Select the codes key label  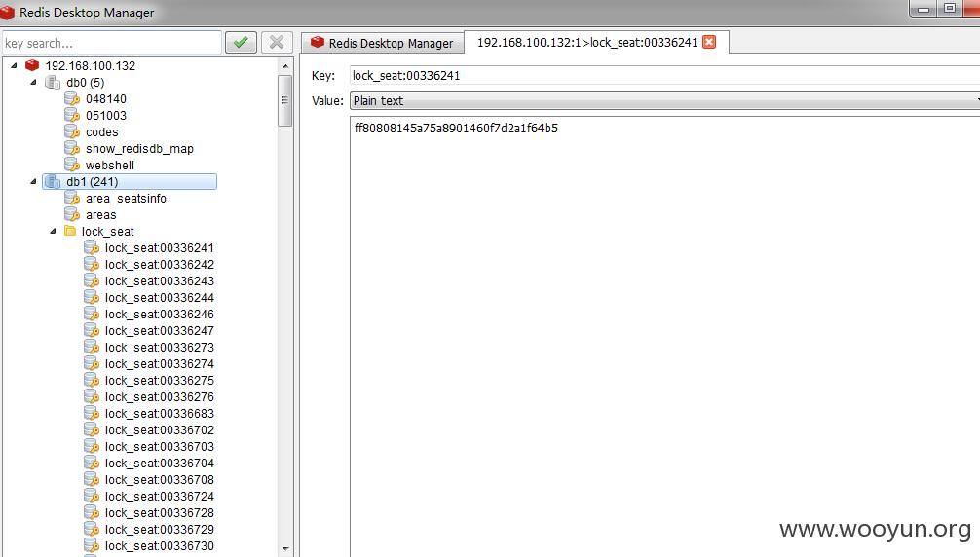[x=102, y=131]
